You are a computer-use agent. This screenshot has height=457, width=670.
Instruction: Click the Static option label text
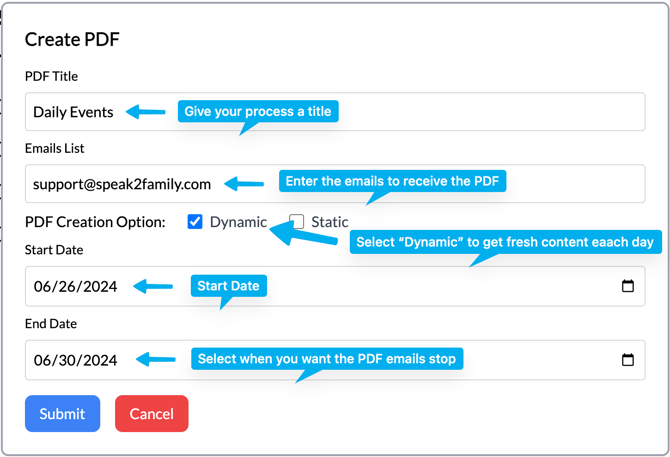click(329, 222)
